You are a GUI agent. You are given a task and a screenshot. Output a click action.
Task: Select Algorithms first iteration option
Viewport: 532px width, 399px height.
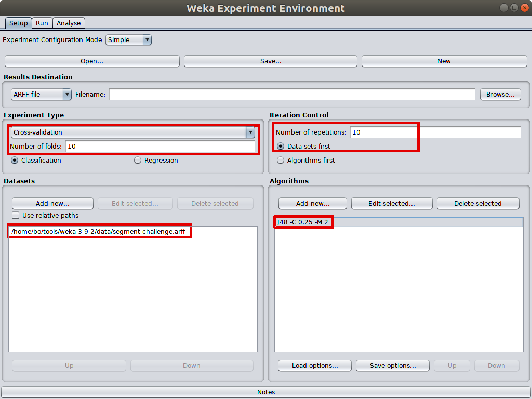[x=280, y=160]
